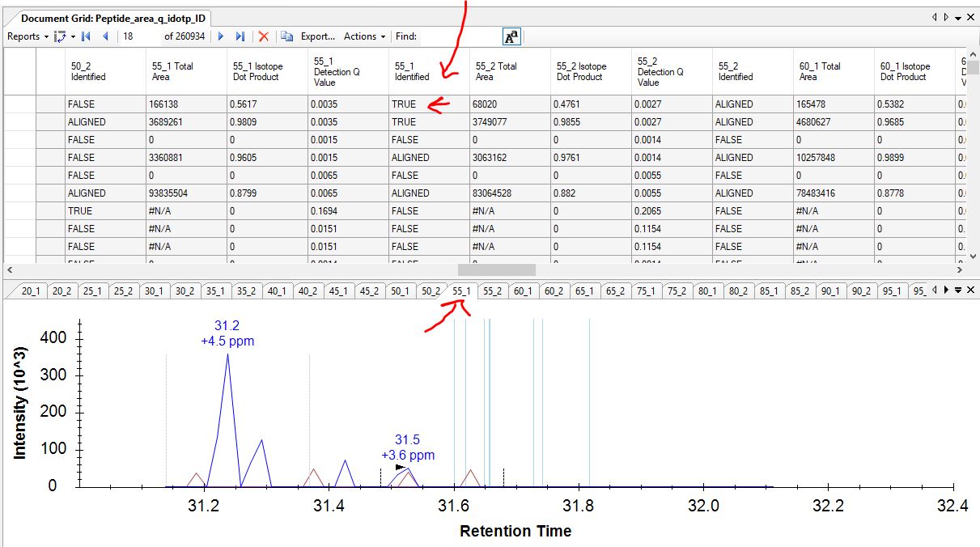Click the red X delete icon

pos(263,36)
